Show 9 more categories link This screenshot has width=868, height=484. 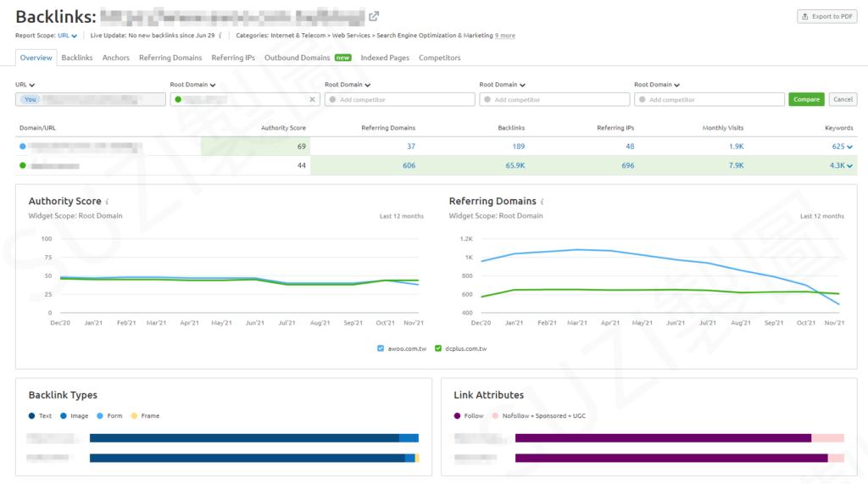click(505, 36)
